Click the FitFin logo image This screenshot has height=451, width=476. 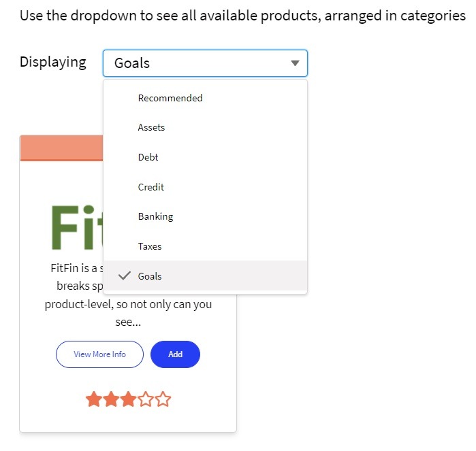77,227
